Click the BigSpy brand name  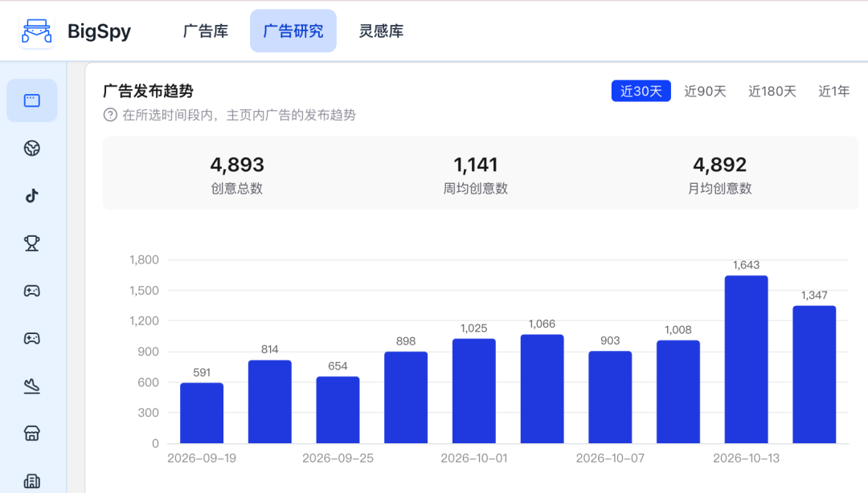click(99, 31)
